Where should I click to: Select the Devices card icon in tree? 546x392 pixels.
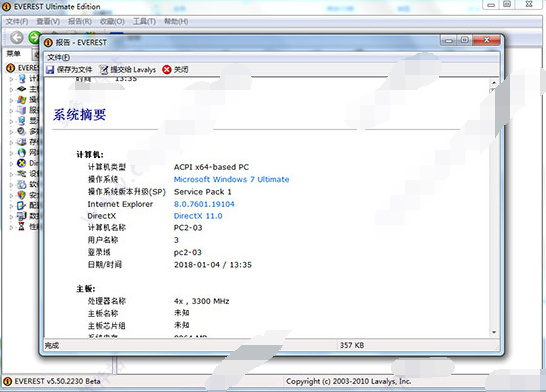point(22,173)
